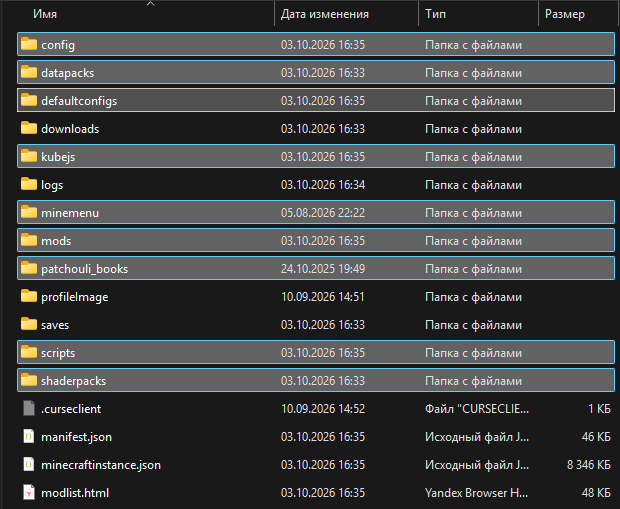Select the scripts folder name

coord(58,353)
